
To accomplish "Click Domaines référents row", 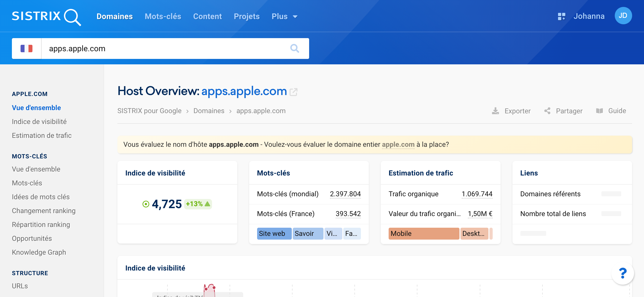I will (x=572, y=194).
